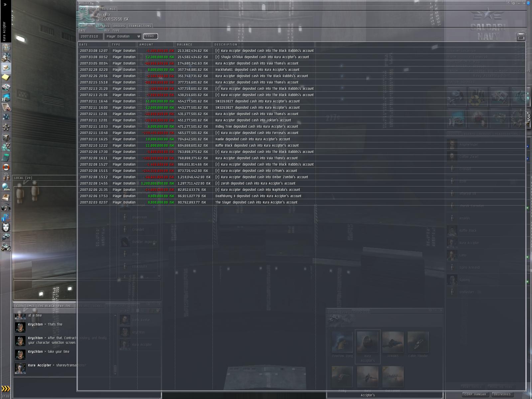Click the yellow double-arrow icon above the clock
Viewport: 532px width, 399px height.
coord(6,388)
